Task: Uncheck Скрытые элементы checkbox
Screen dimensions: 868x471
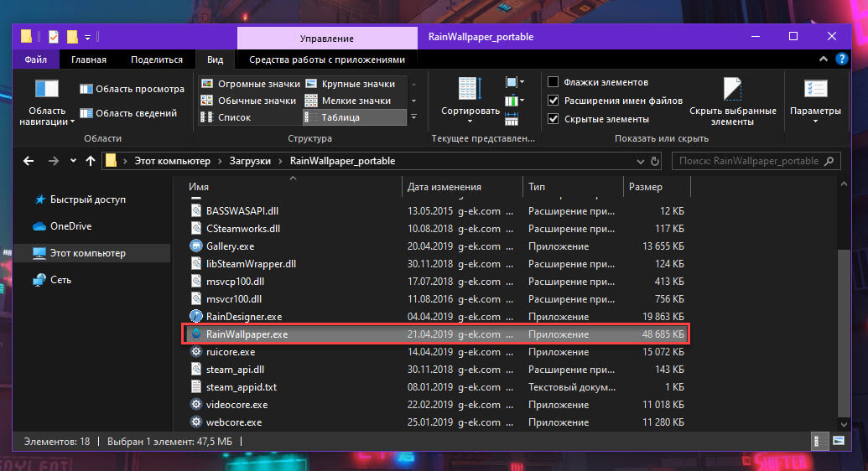Action: coord(553,118)
